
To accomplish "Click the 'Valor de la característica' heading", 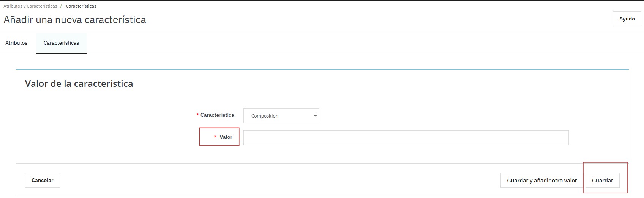I will point(79,84).
